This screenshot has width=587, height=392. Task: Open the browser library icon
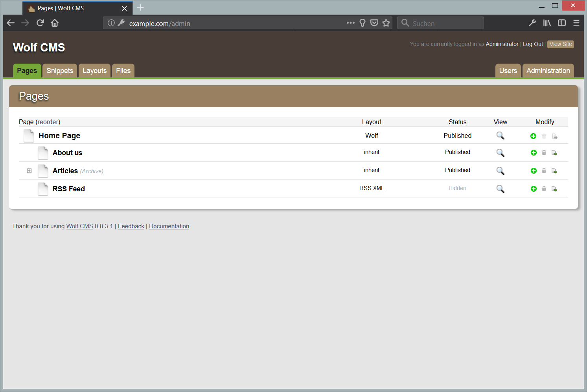547,23
